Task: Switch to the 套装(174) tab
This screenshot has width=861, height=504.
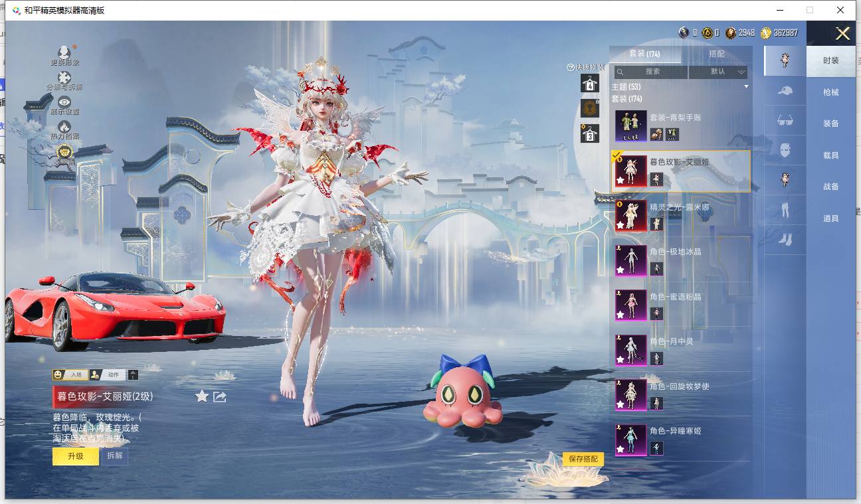Action: point(644,54)
